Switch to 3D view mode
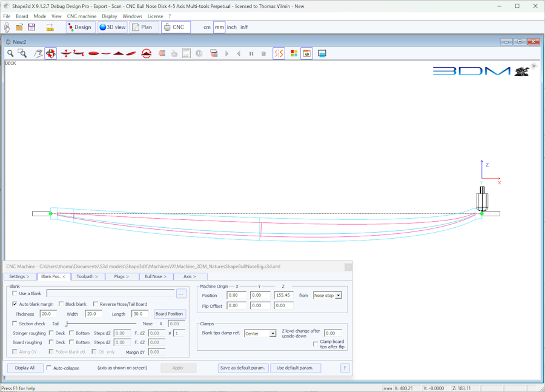Image resolution: width=545 pixels, height=392 pixels. coord(113,27)
